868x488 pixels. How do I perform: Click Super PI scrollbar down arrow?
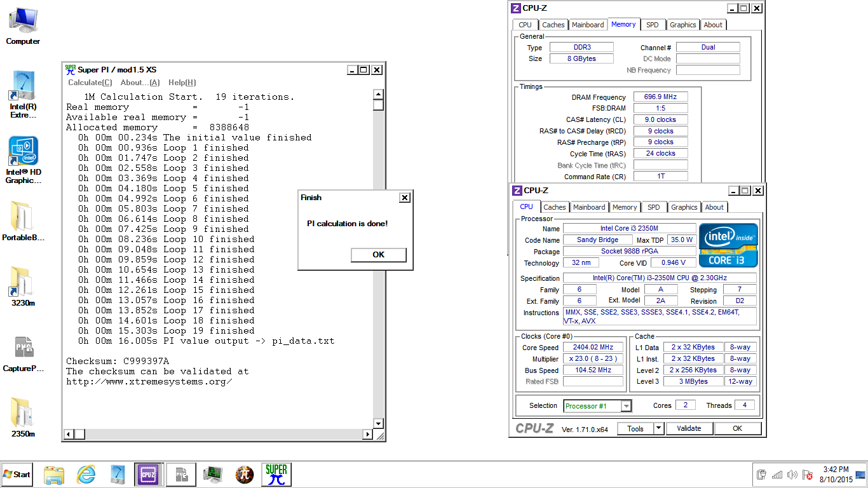pos(378,423)
